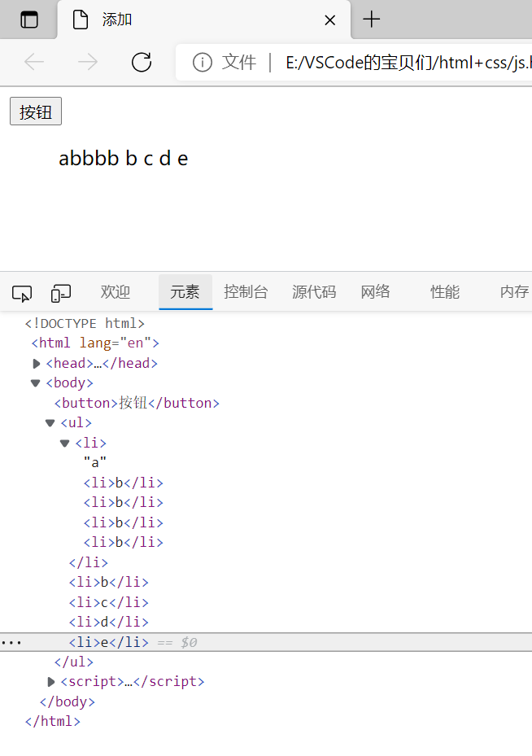Viewport: 532px width, 756px height.
Task: Select the <li>c</li> node
Action: point(109,602)
